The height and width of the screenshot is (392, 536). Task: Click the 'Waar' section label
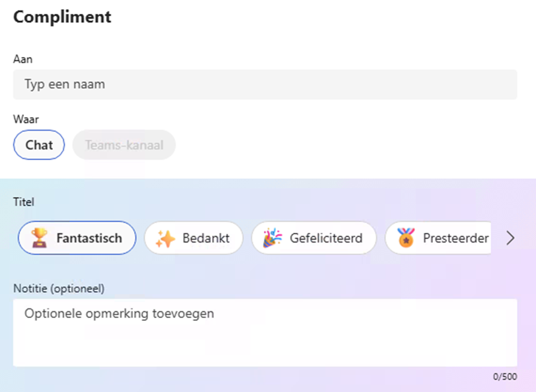pyautogui.click(x=26, y=119)
